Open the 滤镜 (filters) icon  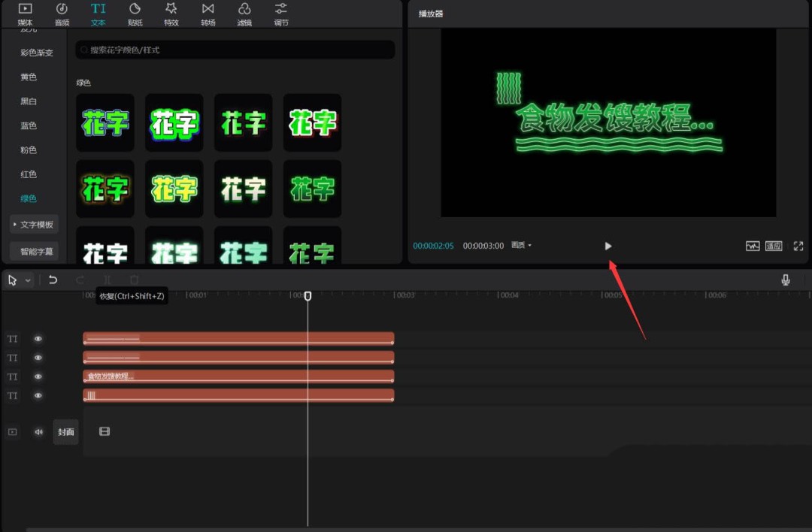pos(244,9)
